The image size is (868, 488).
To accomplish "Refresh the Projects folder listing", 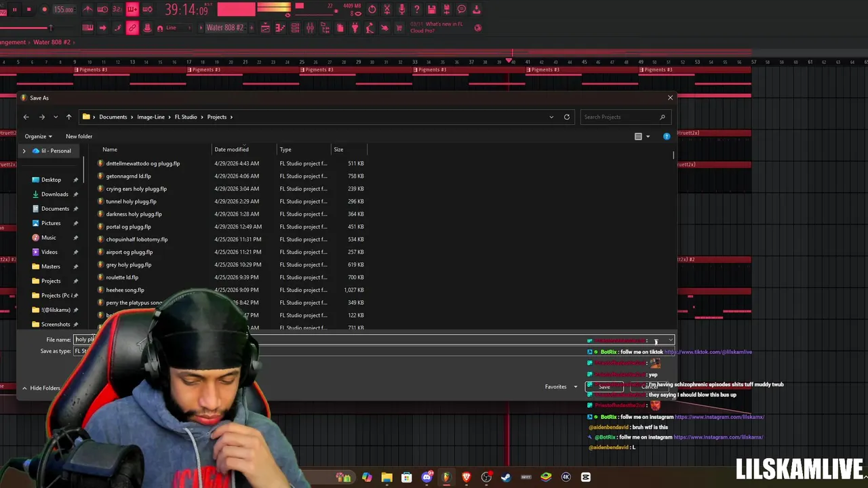I will 567,117.
